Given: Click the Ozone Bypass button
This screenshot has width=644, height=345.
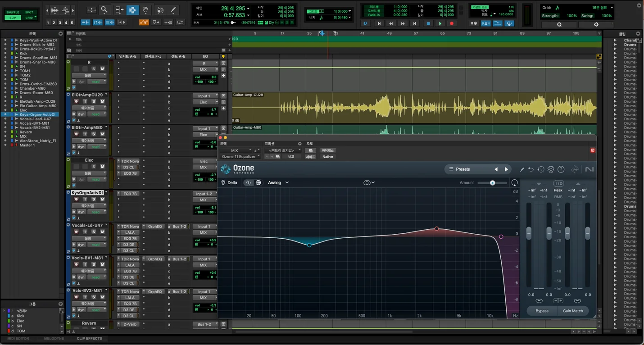Looking at the screenshot, I should [542, 311].
